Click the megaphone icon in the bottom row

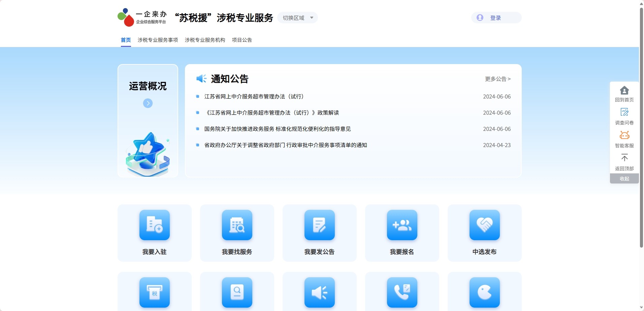319,292
